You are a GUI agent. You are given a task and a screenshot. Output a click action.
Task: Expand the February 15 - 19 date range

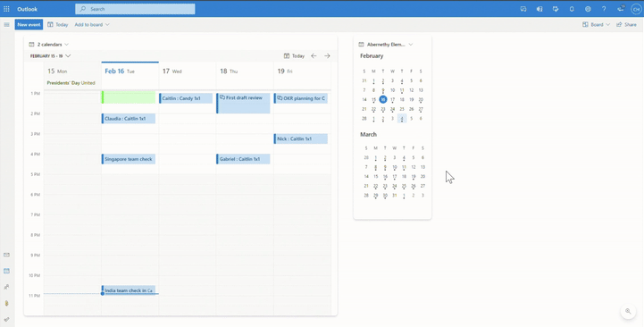click(x=50, y=56)
